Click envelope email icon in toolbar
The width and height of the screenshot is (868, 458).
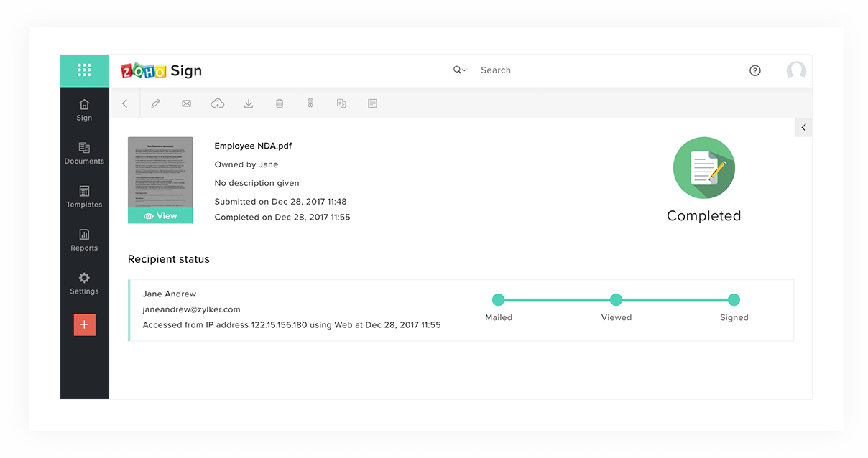click(x=186, y=103)
